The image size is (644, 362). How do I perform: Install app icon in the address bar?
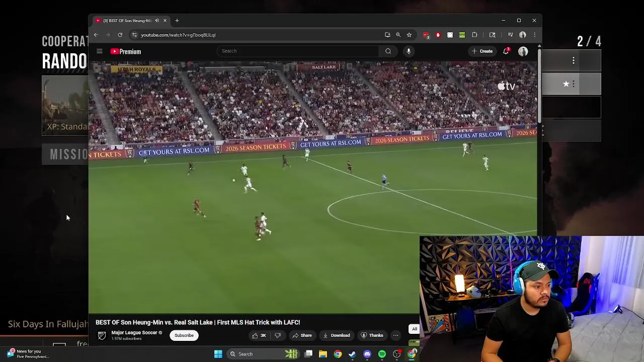387,35
